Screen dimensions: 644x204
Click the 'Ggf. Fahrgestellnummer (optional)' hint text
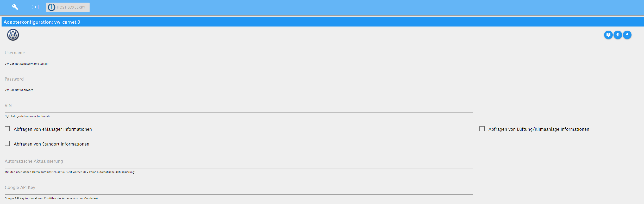tap(27, 116)
